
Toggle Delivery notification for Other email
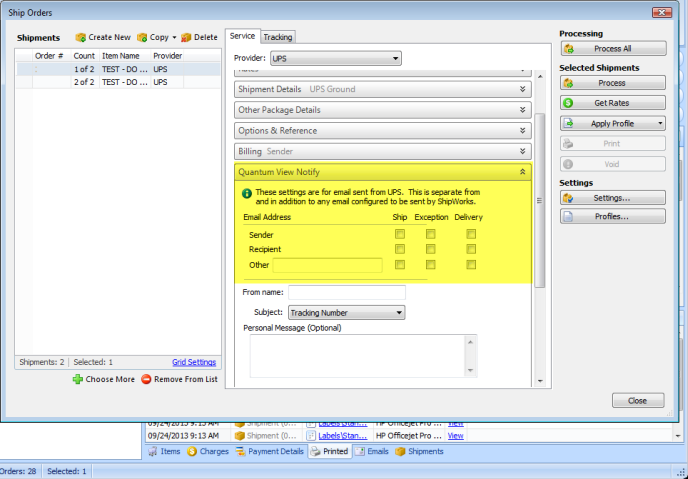pos(471,265)
